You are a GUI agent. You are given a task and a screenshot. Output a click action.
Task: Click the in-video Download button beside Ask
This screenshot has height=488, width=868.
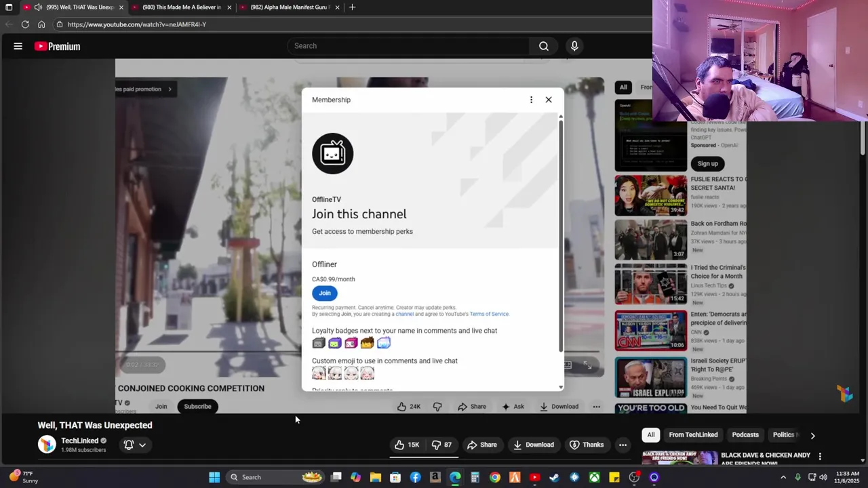pos(559,407)
